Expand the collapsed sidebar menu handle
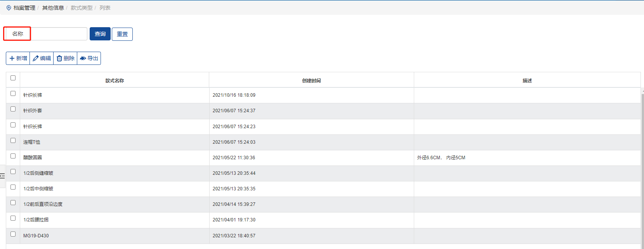The width and height of the screenshot is (644, 249). click(x=2, y=176)
